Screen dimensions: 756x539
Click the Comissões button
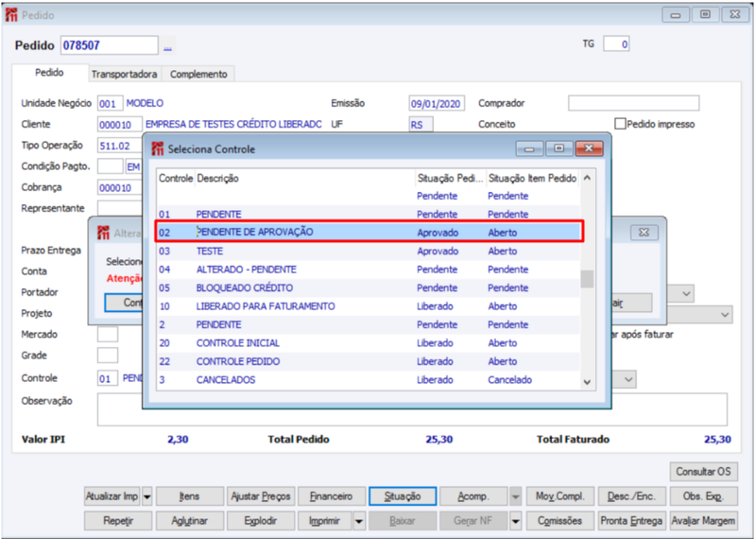pyautogui.click(x=559, y=521)
